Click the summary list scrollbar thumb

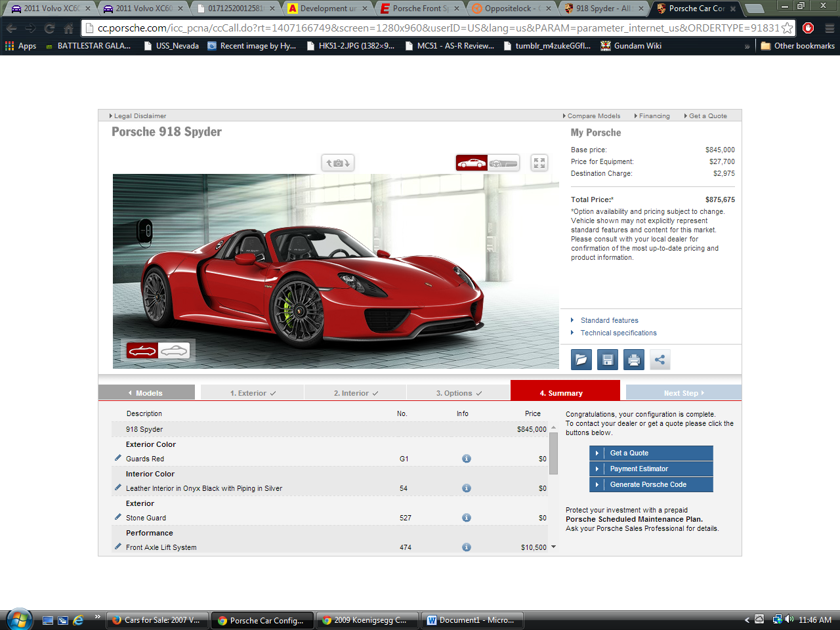click(553, 453)
